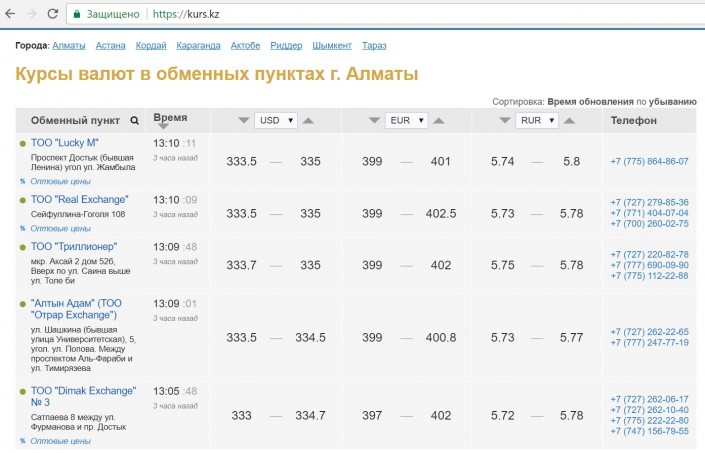The width and height of the screenshot is (705, 453).
Task: Click the ТОО "Триллионер" exchange name
Action: (74, 246)
